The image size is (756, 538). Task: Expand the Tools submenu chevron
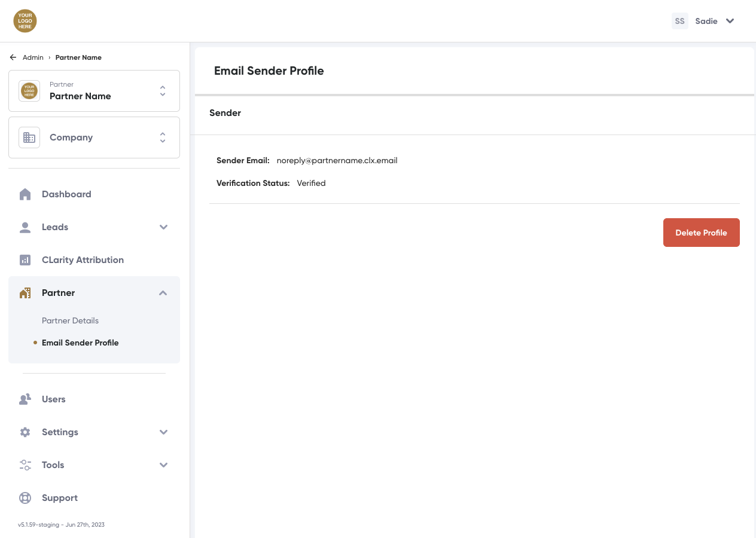click(x=163, y=465)
